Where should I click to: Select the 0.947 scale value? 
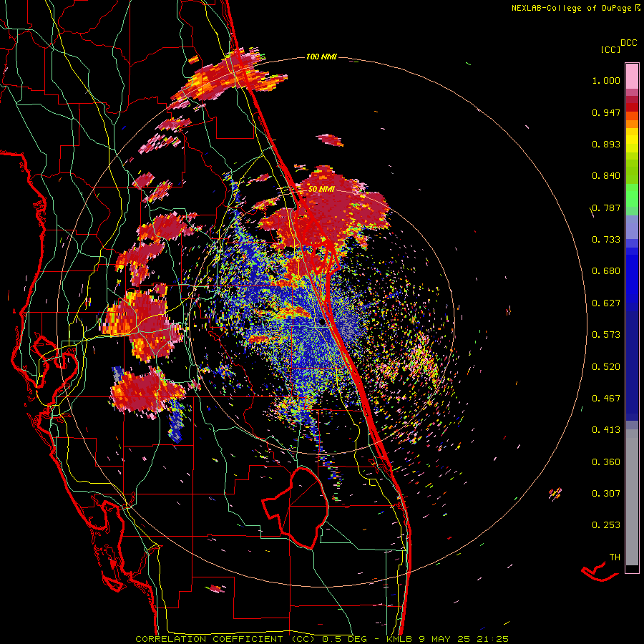(x=606, y=112)
